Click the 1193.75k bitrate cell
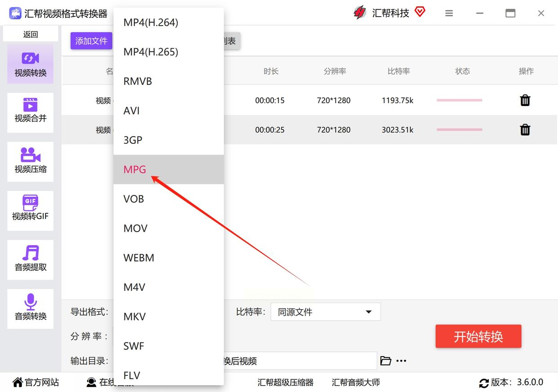The image size is (558, 392). coord(398,101)
